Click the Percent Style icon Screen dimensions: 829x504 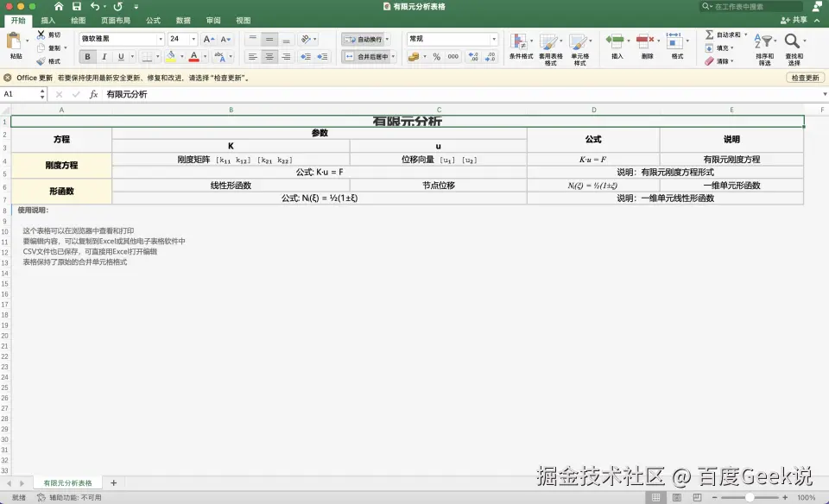pos(437,55)
